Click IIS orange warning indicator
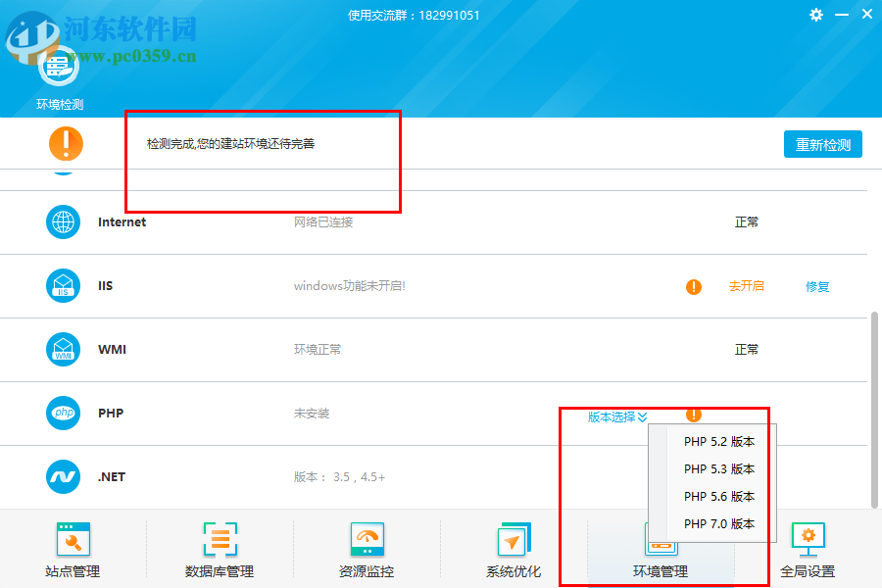 pyautogui.click(x=694, y=286)
